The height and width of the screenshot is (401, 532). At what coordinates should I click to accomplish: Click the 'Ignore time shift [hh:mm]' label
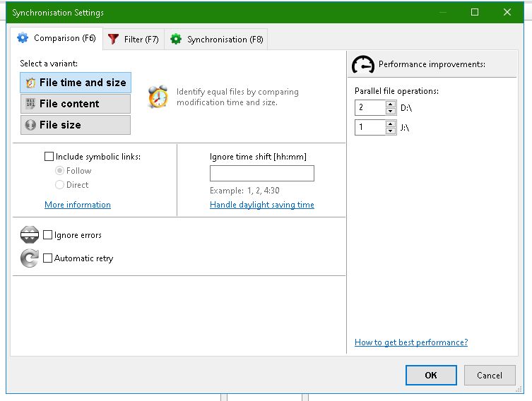click(x=258, y=157)
